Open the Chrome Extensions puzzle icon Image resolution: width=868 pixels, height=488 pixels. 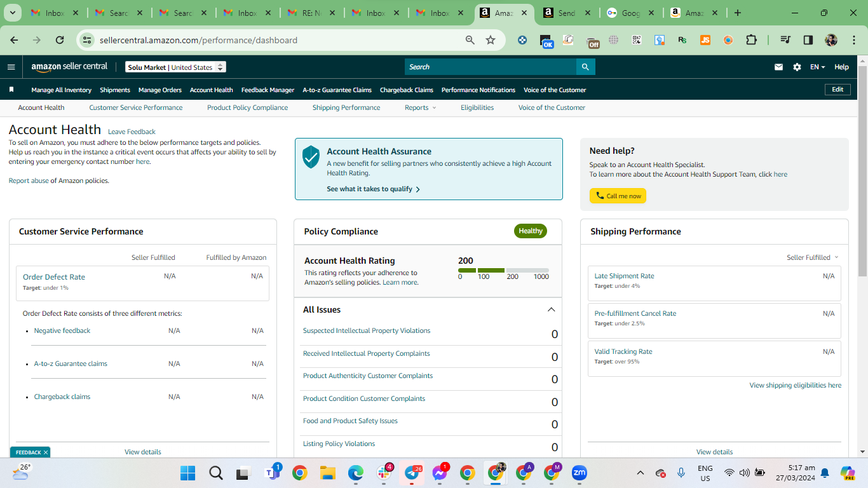751,40
